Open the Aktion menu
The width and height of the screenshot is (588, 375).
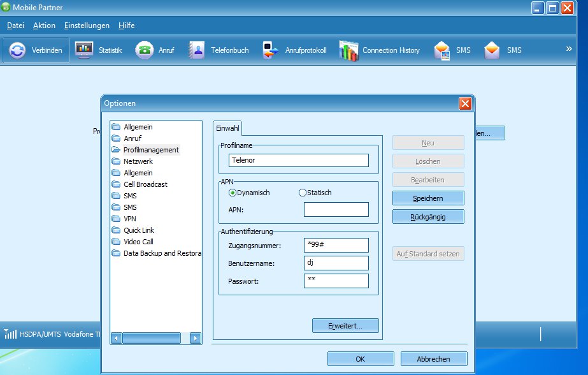click(44, 26)
